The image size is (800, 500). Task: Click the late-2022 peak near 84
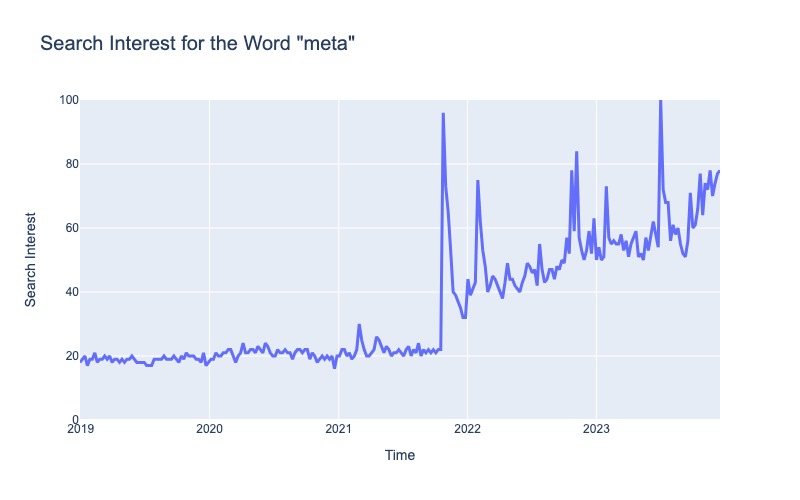coord(577,152)
